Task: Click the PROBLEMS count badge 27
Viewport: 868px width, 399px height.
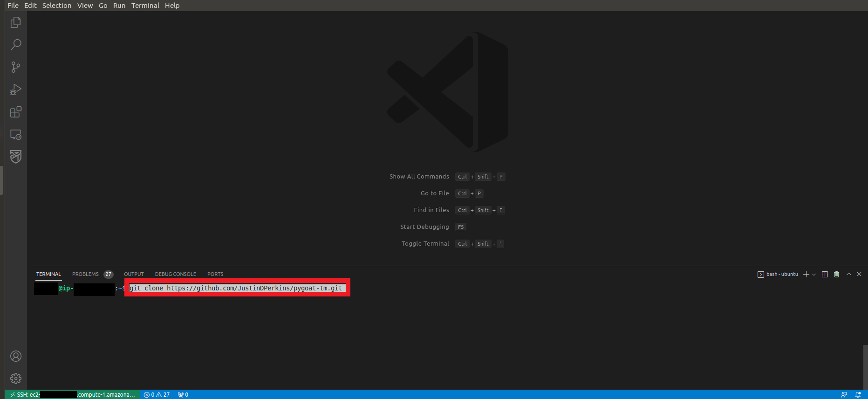Action: click(108, 274)
